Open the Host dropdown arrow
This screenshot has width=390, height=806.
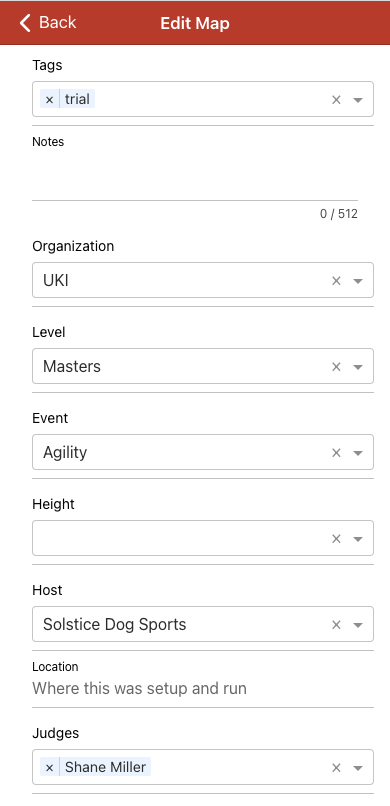pos(358,625)
